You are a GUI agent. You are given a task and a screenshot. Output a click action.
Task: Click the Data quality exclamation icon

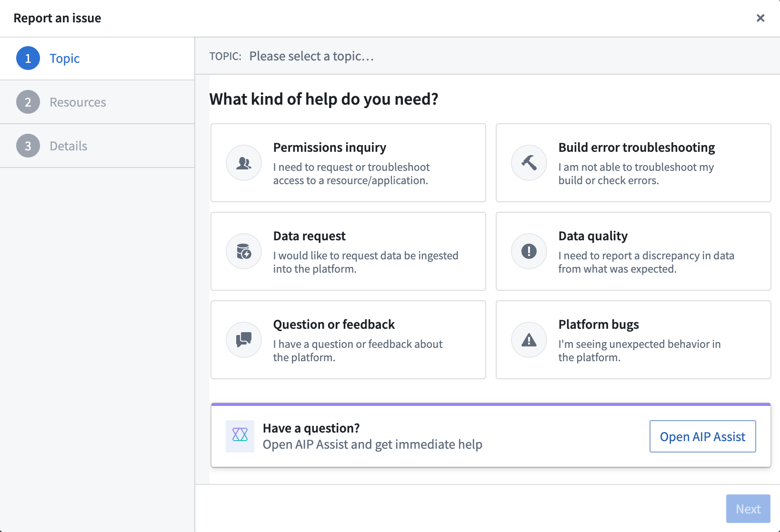(x=529, y=252)
